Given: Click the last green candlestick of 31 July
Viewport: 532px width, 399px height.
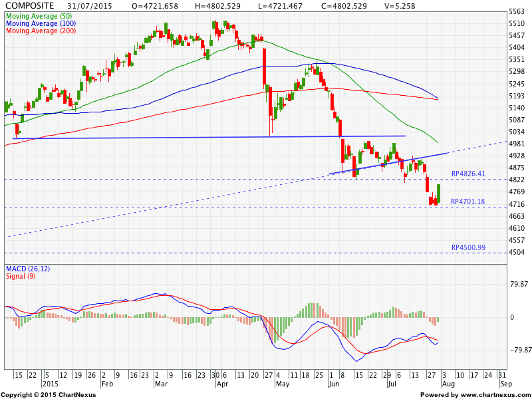Looking at the screenshot, I should click(x=439, y=194).
